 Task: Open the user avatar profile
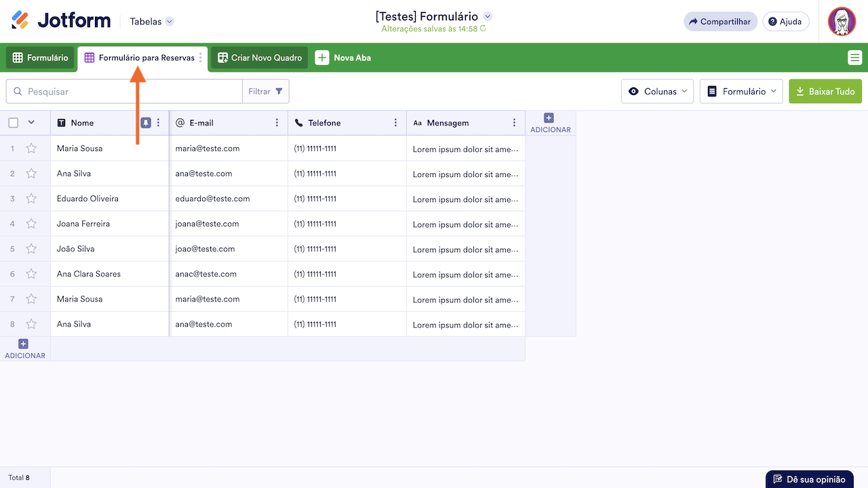click(x=842, y=22)
